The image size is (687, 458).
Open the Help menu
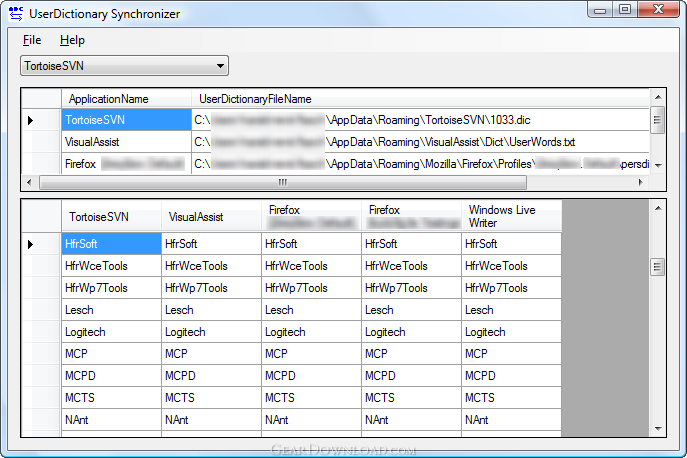[x=72, y=40]
